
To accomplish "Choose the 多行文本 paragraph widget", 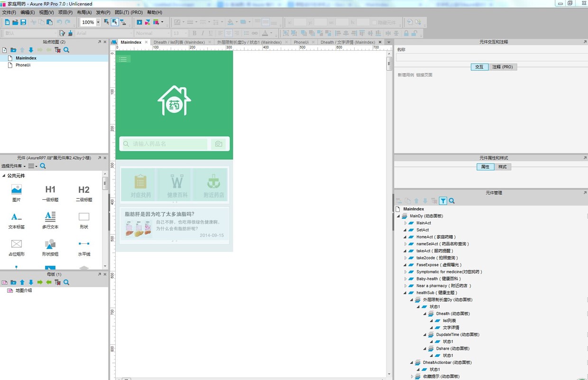I will pyautogui.click(x=50, y=221).
